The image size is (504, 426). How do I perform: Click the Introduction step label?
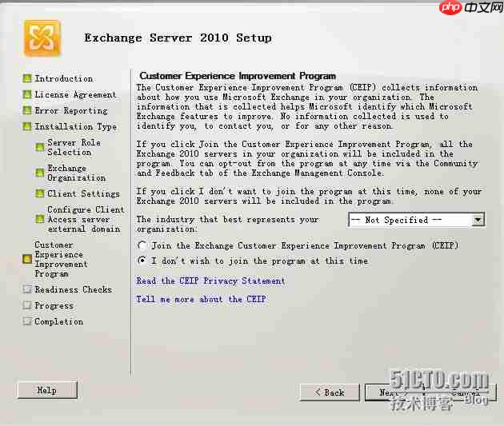[64, 78]
